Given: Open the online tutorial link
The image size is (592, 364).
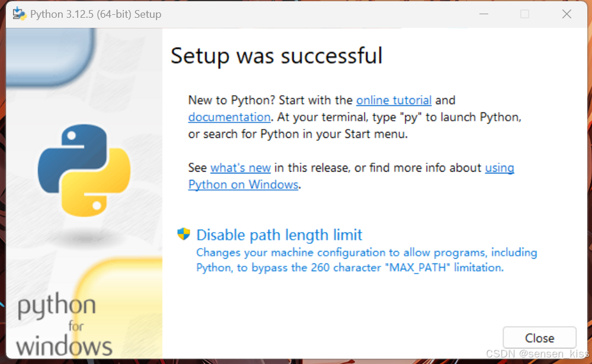Looking at the screenshot, I should 393,100.
